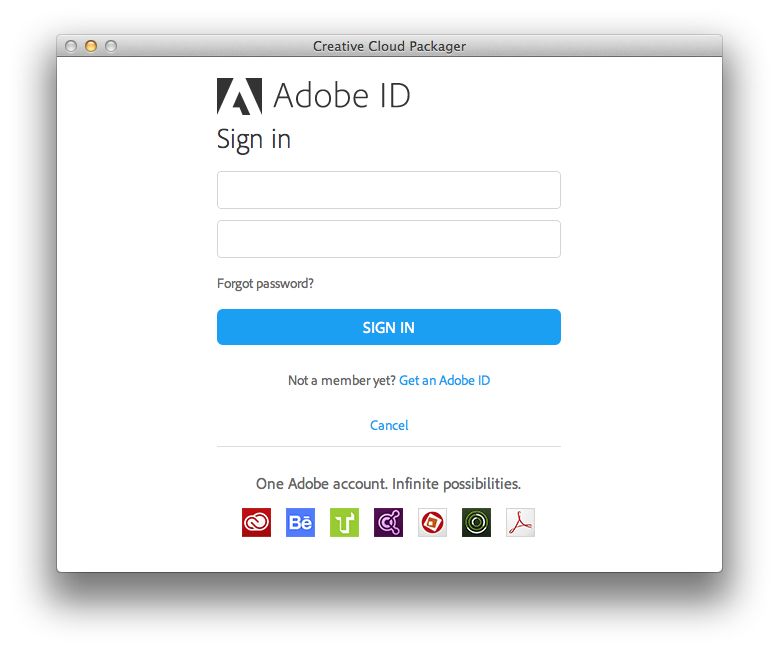Click the Sign in heading text
The height and width of the screenshot is (651, 779).
coord(254,139)
